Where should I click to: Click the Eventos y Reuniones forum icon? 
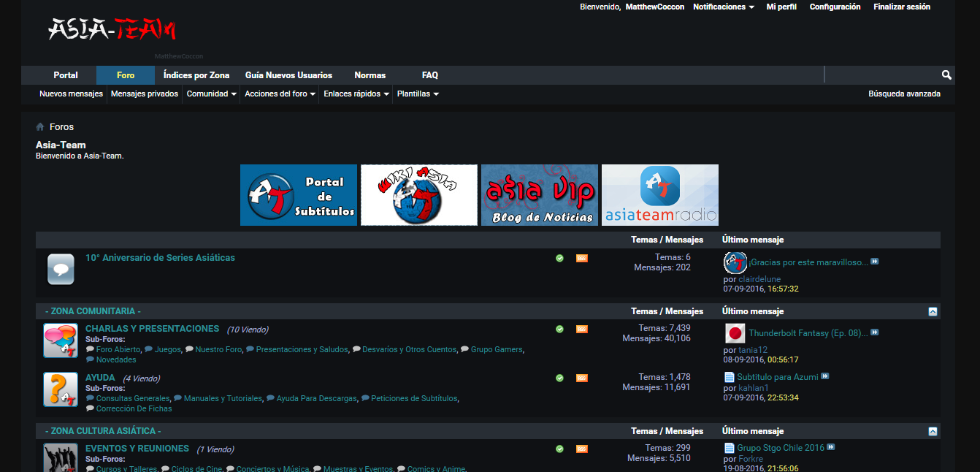pos(61,457)
